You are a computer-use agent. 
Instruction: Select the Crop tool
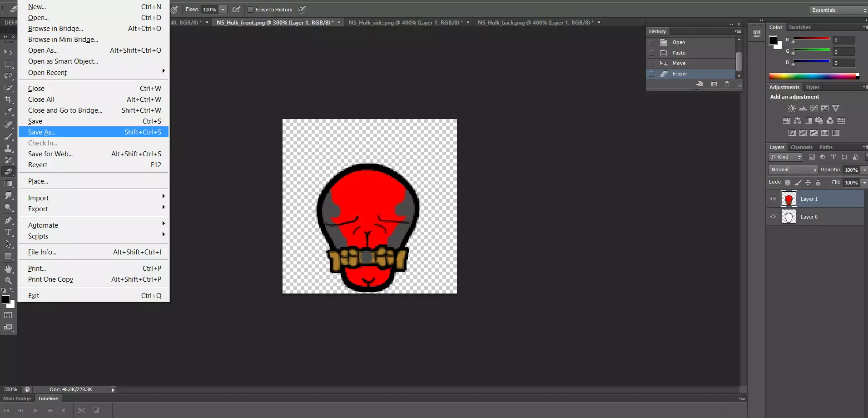(x=8, y=100)
